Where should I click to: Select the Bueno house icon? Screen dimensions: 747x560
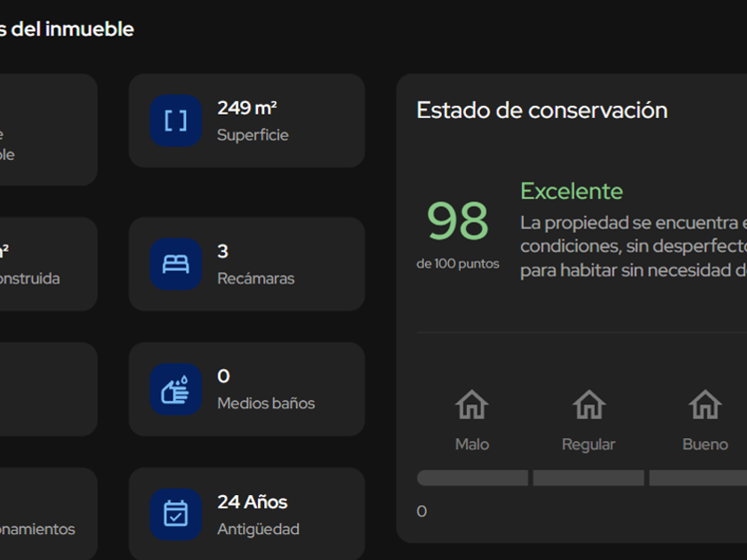point(705,404)
